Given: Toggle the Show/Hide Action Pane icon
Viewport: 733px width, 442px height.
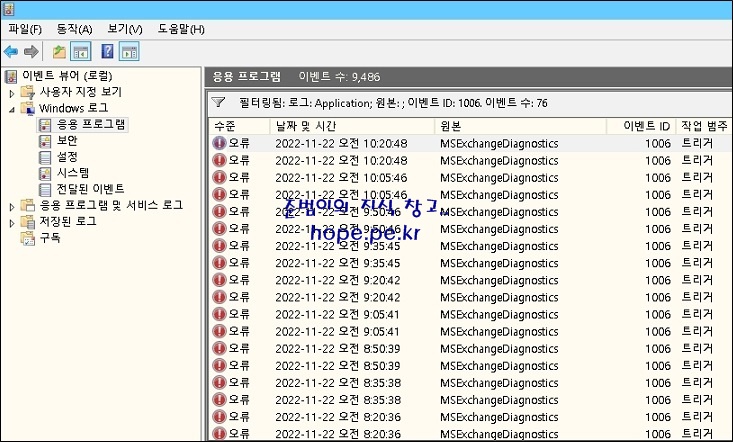Looking at the screenshot, I should tap(129, 51).
